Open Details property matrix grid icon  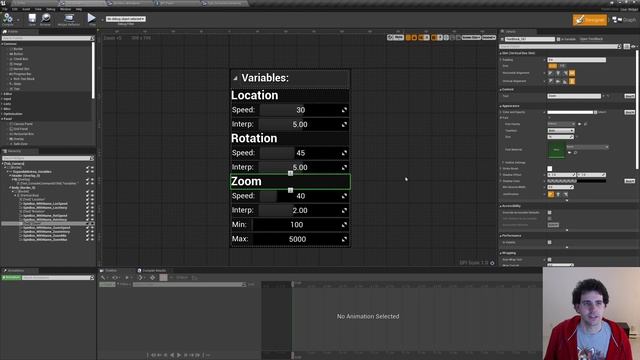(627, 47)
